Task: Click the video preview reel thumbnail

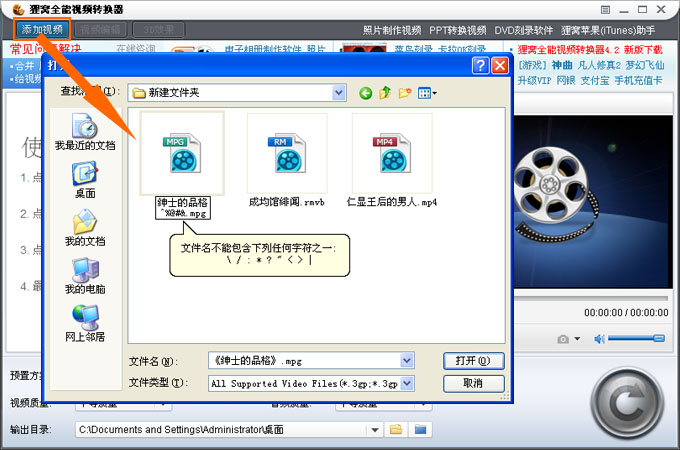Action: tap(593, 202)
